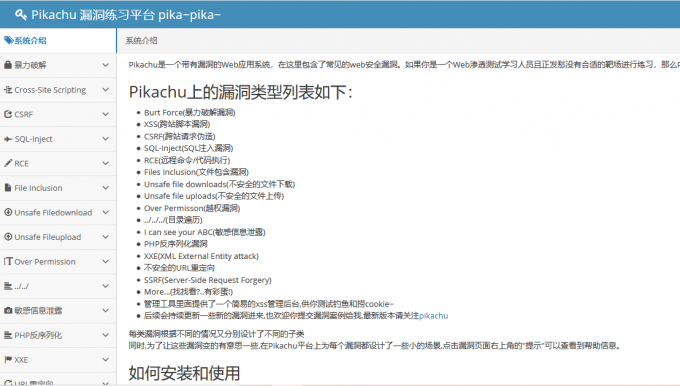Expand the XXE chevron arrow
Viewport: 680px width, 386px height.
click(105, 360)
